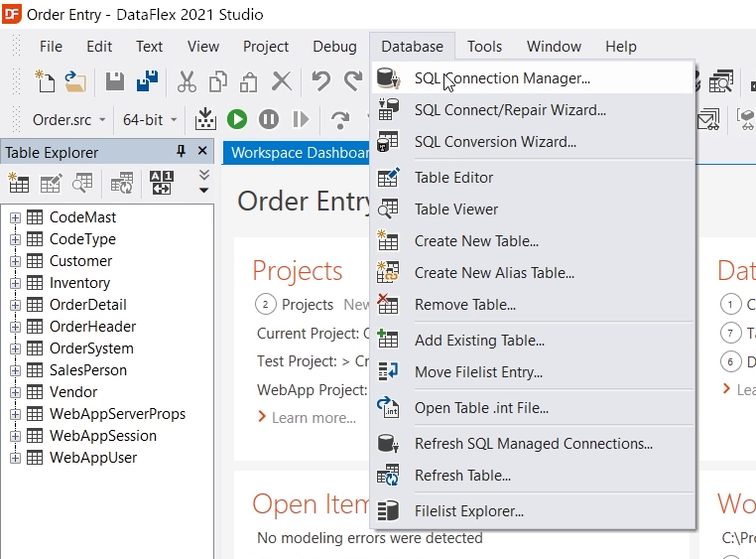Click the green Run button in toolbar
This screenshot has width=756, height=559.
(x=236, y=120)
